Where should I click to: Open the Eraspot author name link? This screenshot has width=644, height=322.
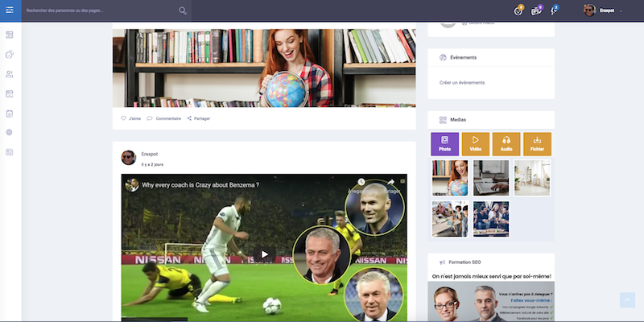point(150,154)
